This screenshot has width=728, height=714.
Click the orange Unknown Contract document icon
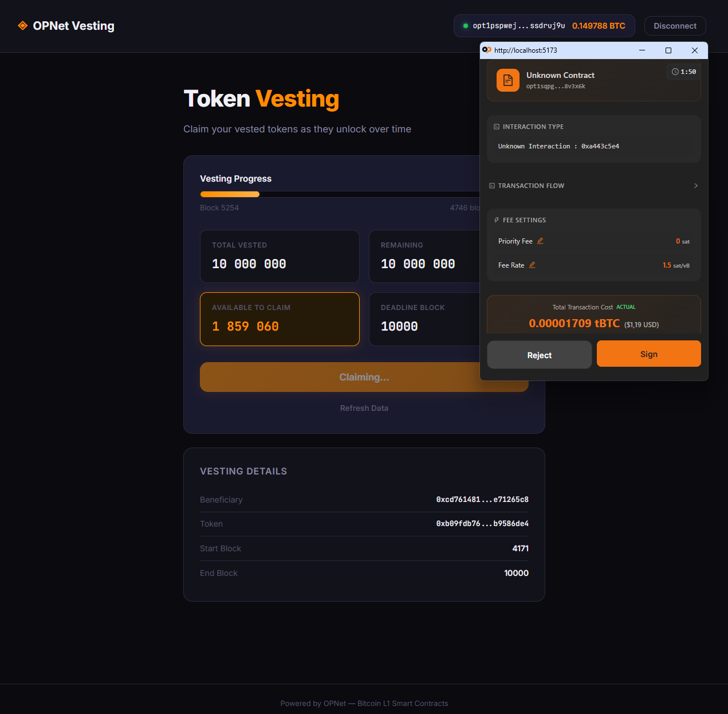(508, 81)
